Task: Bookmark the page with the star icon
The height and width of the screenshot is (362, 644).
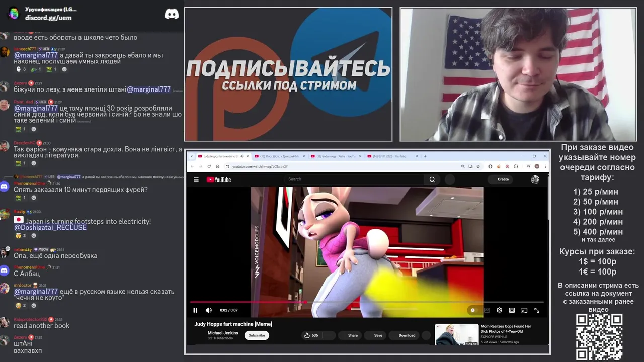Action: click(478, 166)
